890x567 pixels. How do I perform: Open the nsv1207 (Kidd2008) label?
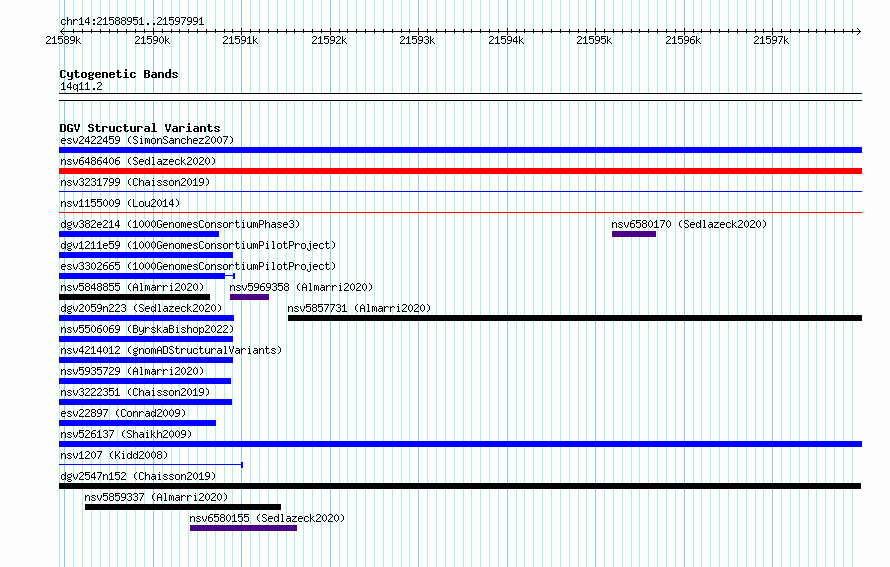(114, 455)
